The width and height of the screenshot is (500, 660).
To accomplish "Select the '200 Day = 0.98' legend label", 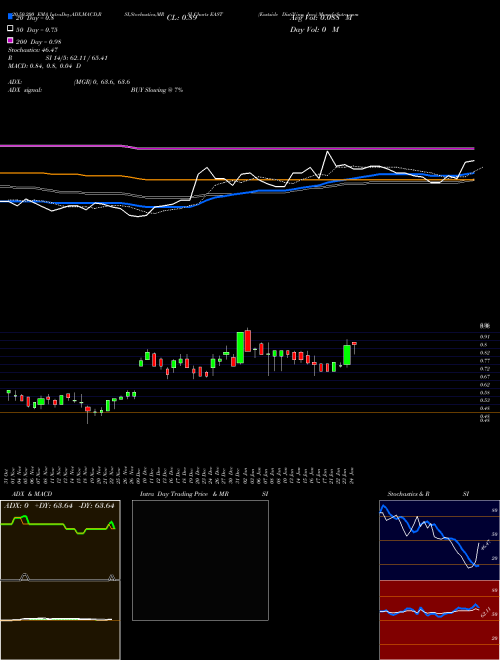I will (x=39, y=42).
